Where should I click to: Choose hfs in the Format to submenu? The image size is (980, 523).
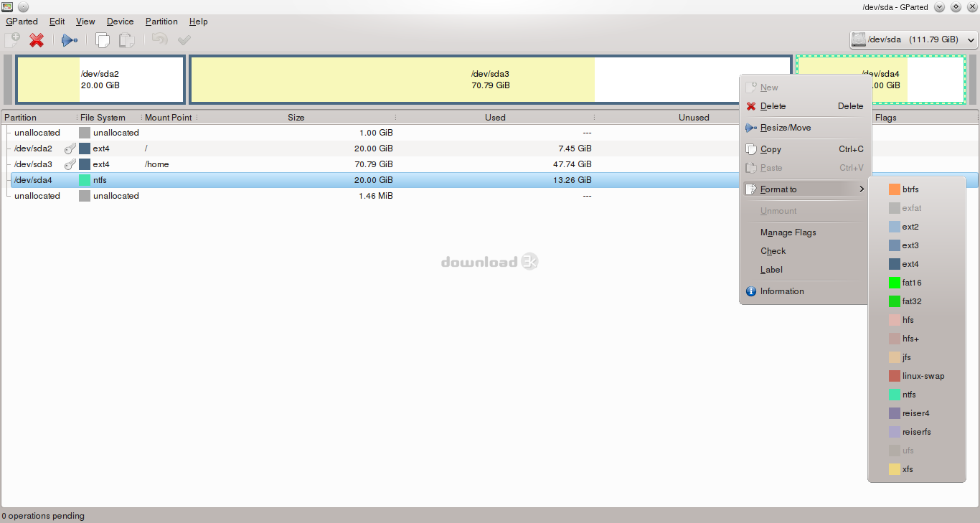coord(916,320)
